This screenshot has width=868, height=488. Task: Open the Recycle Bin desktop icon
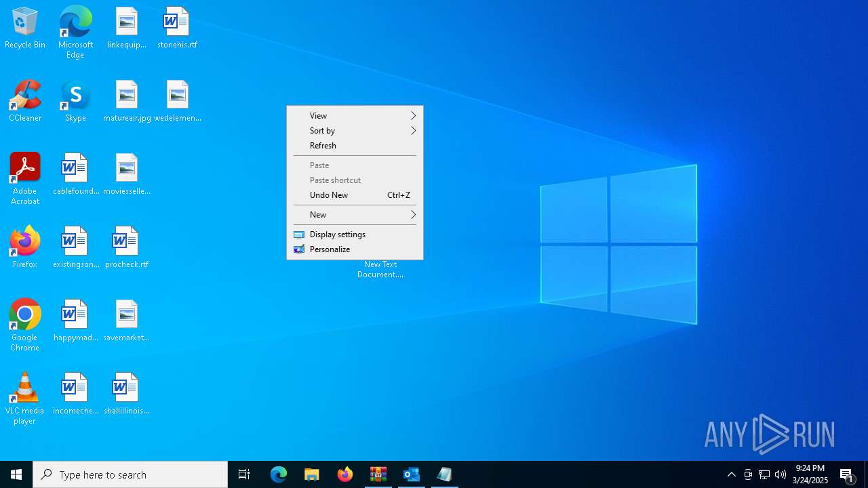(x=25, y=28)
